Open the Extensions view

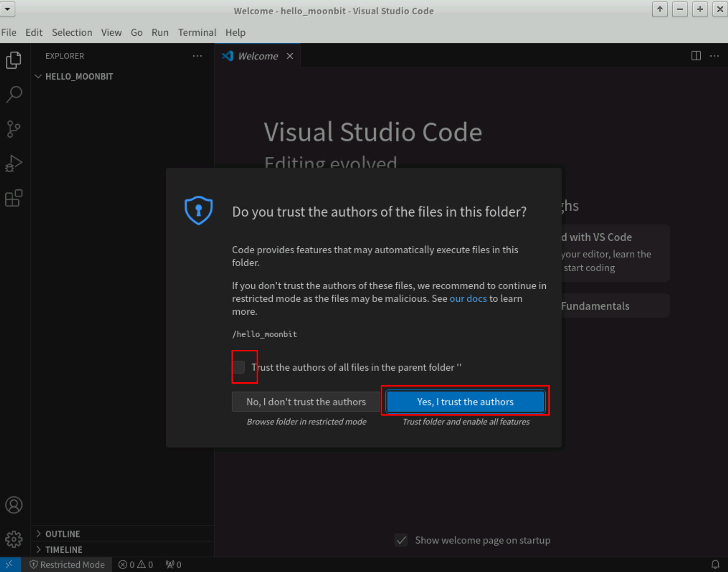[x=14, y=198]
